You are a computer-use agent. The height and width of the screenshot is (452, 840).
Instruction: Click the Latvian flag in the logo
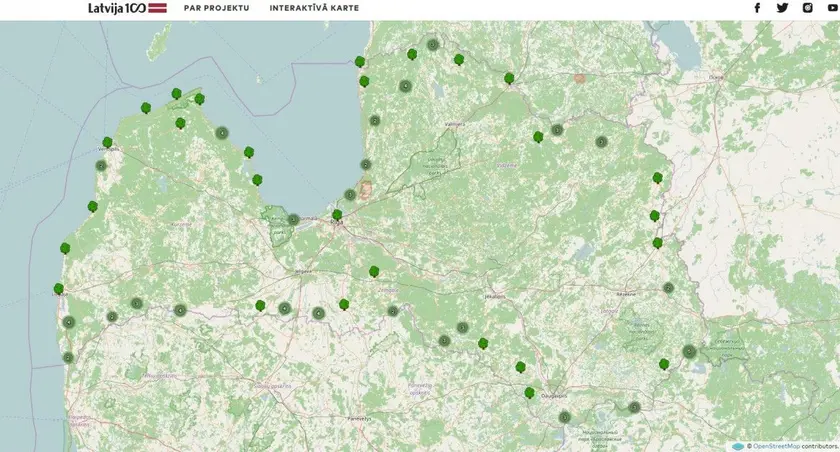pyautogui.click(x=157, y=8)
